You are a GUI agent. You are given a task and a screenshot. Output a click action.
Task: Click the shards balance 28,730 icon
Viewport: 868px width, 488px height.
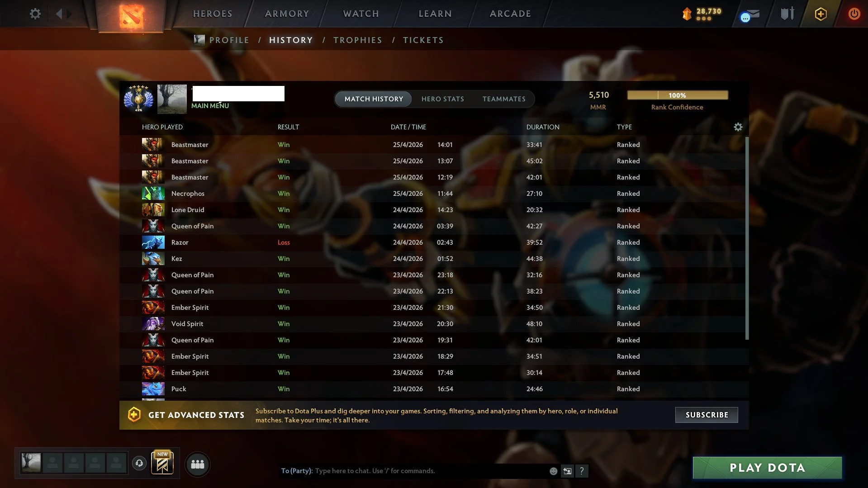pos(687,14)
